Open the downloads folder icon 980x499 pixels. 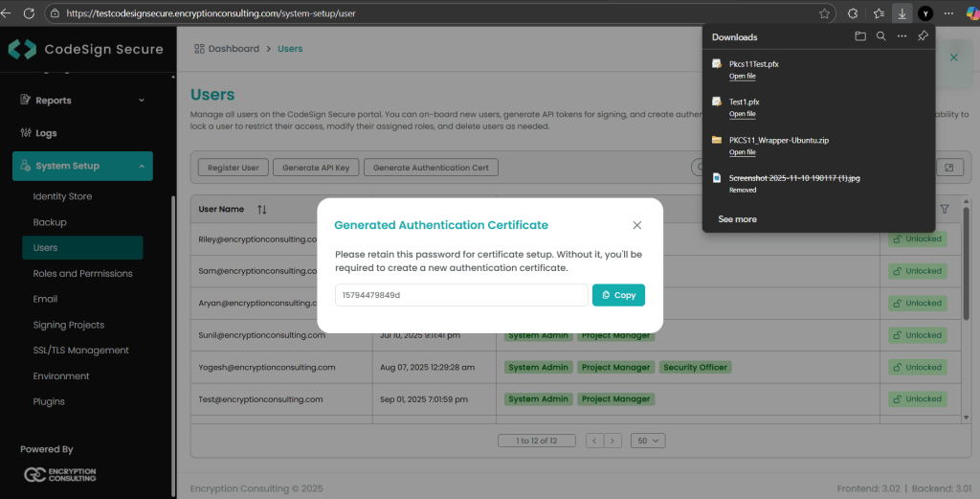click(860, 36)
